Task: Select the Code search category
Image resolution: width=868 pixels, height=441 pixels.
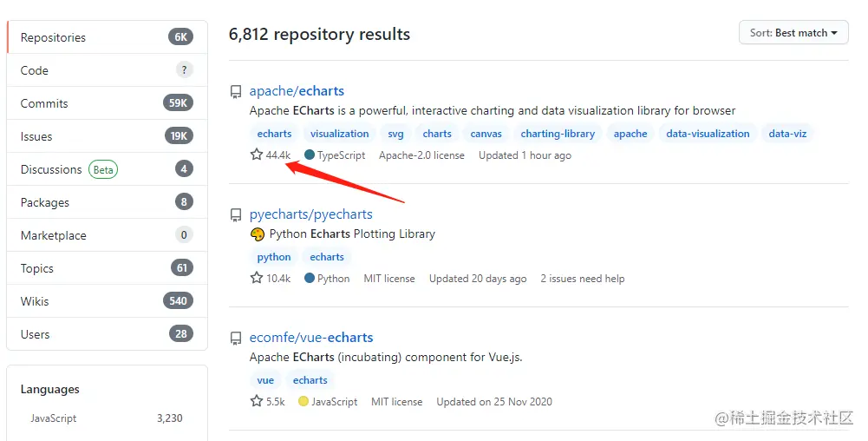Action: pyautogui.click(x=107, y=70)
